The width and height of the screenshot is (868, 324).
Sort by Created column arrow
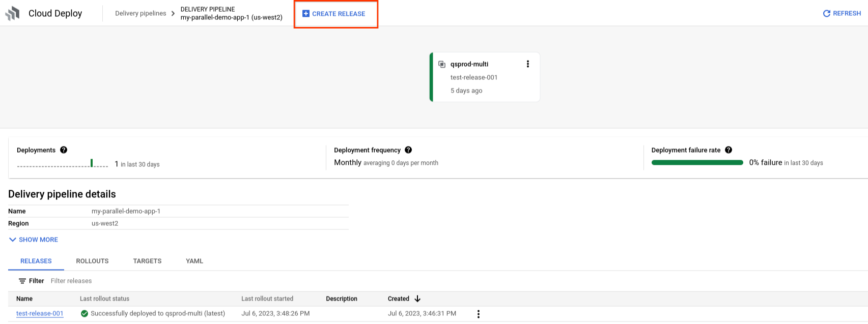[417, 299]
